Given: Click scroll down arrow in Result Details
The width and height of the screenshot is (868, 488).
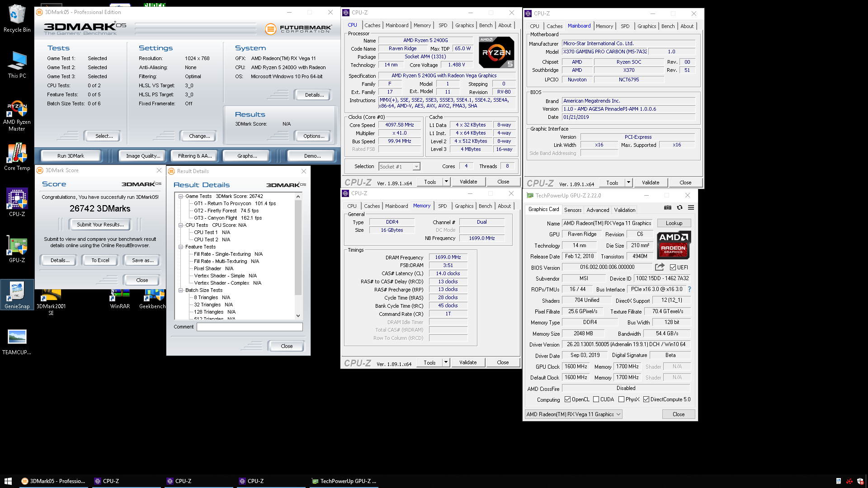Looking at the screenshot, I should pos(298,315).
